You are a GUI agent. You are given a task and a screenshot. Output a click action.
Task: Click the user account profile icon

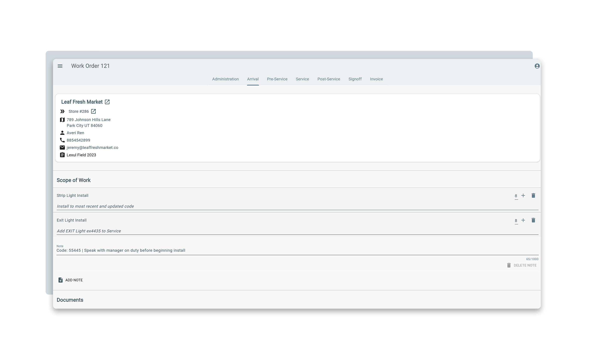coord(537,66)
